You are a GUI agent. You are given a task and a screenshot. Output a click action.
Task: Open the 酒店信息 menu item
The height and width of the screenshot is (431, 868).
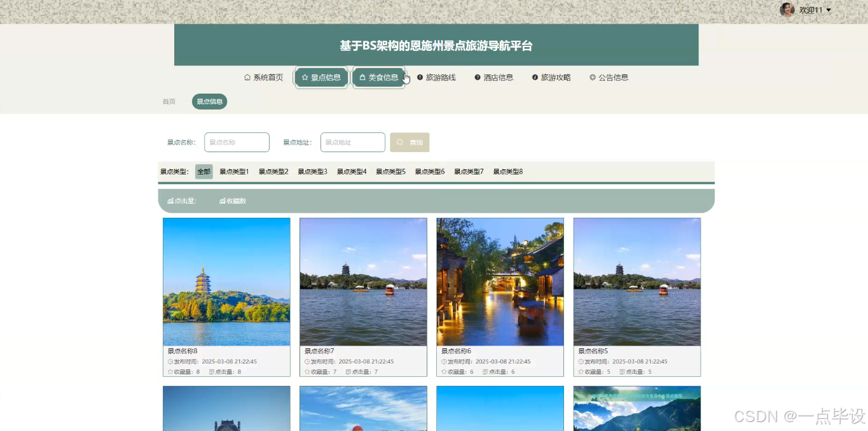[494, 78]
